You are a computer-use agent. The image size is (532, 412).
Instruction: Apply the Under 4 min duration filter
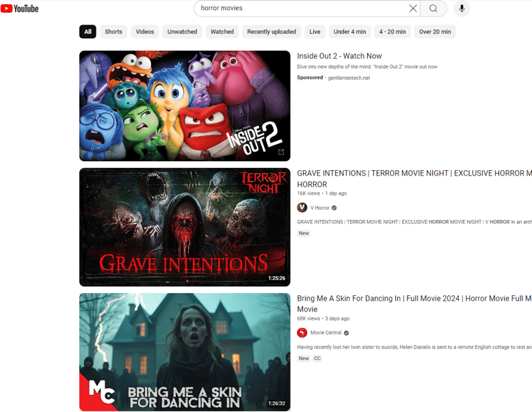tap(349, 31)
